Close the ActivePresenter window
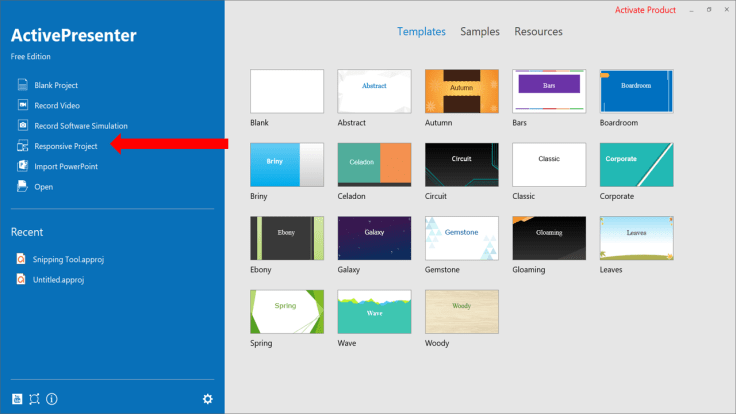 pyautogui.click(x=726, y=9)
